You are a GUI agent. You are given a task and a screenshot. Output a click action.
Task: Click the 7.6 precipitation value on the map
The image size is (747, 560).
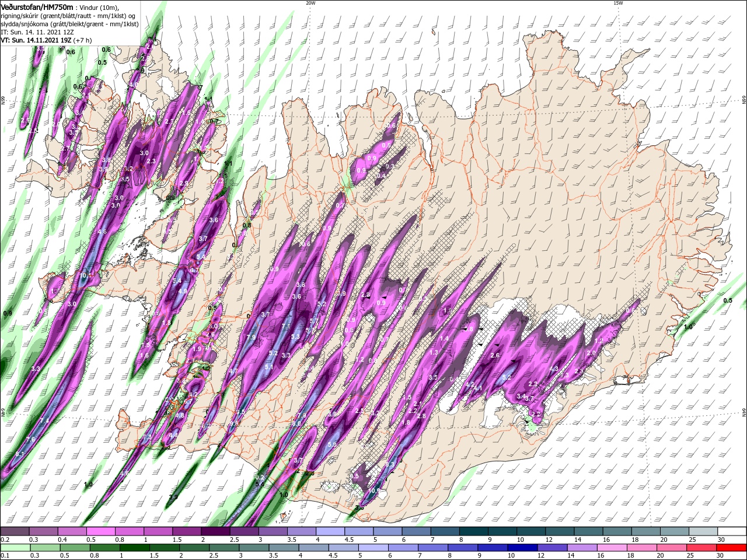[x=30, y=439]
